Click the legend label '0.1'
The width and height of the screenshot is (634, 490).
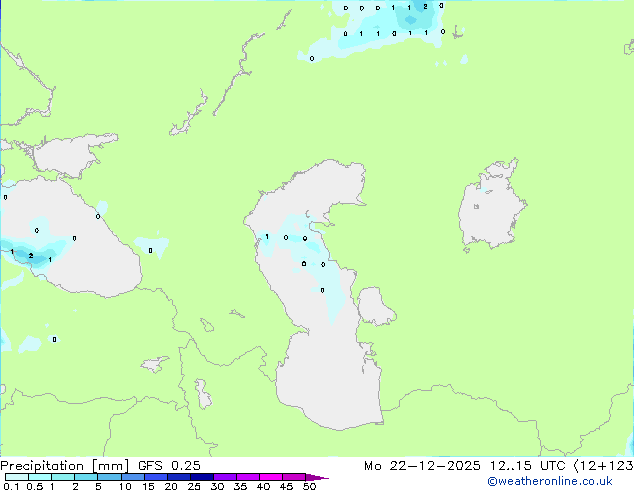click(x=11, y=486)
